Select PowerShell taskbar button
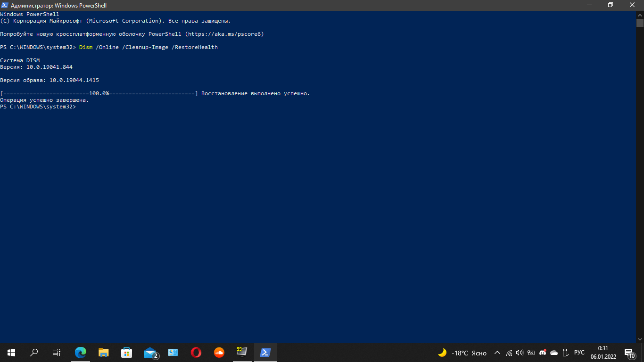The width and height of the screenshot is (644, 362). click(x=265, y=352)
